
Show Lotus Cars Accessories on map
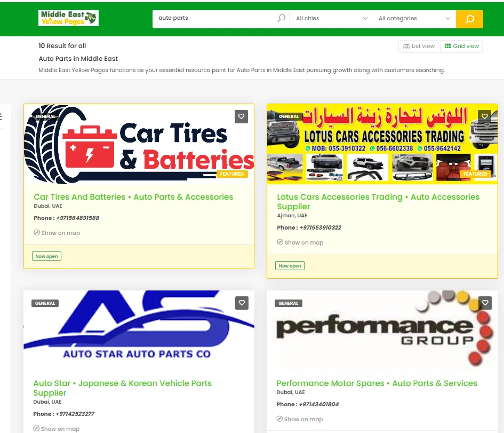point(300,242)
